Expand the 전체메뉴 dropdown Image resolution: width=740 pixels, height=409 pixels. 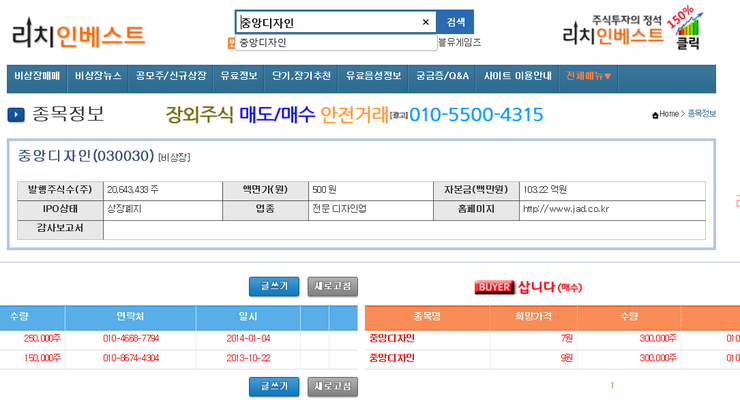click(589, 76)
